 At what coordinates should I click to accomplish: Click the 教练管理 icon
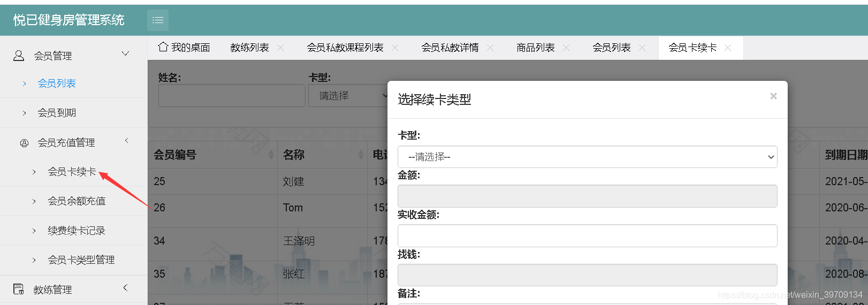coord(19,289)
